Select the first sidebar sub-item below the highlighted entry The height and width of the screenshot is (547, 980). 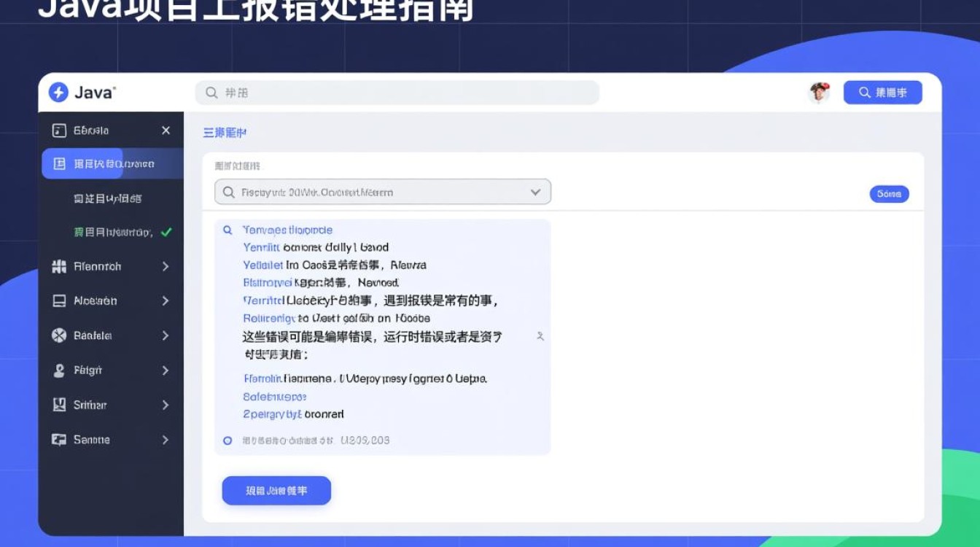(x=108, y=198)
